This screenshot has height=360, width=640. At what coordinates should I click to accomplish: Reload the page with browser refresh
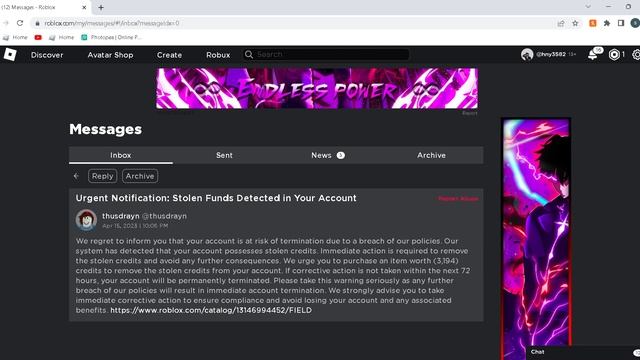[x=20, y=23]
